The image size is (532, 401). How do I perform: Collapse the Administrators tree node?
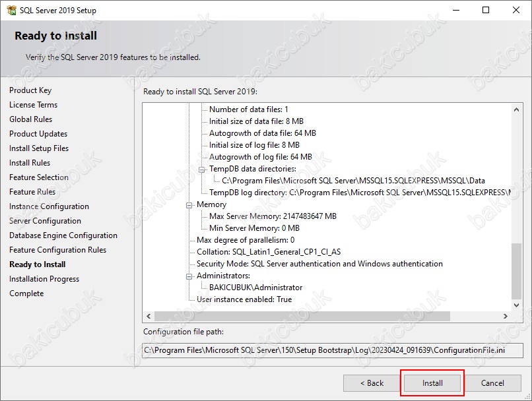[189, 276]
